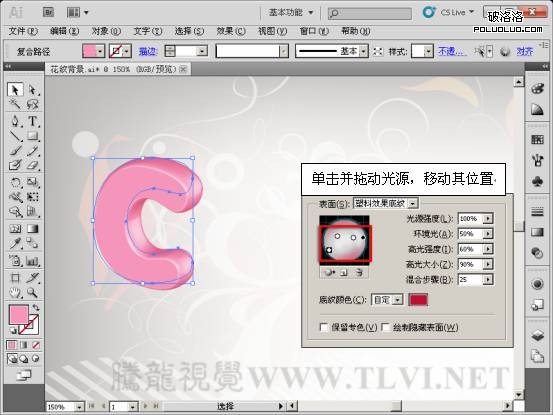Pick the Lasso tool
This screenshot has width=553, height=415.
(32, 104)
